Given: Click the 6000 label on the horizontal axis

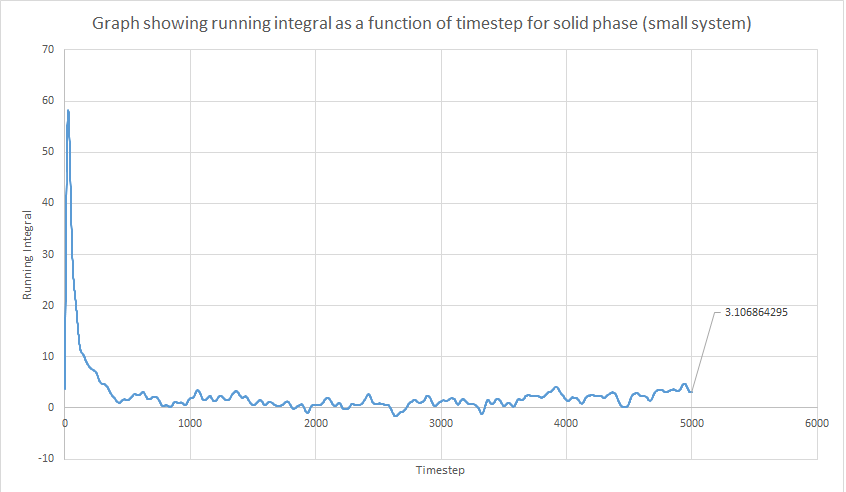Looking at the screenshot, I should (x=817, y=423).
